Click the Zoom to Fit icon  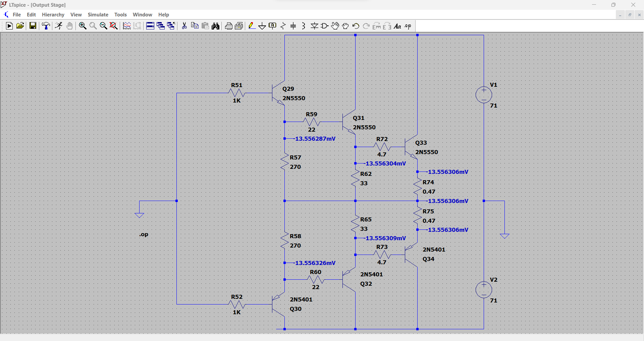[114, 26]
